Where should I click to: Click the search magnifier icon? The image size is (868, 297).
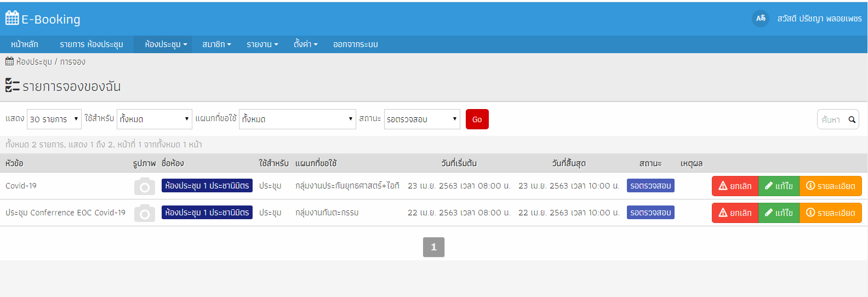click(852, 119)
